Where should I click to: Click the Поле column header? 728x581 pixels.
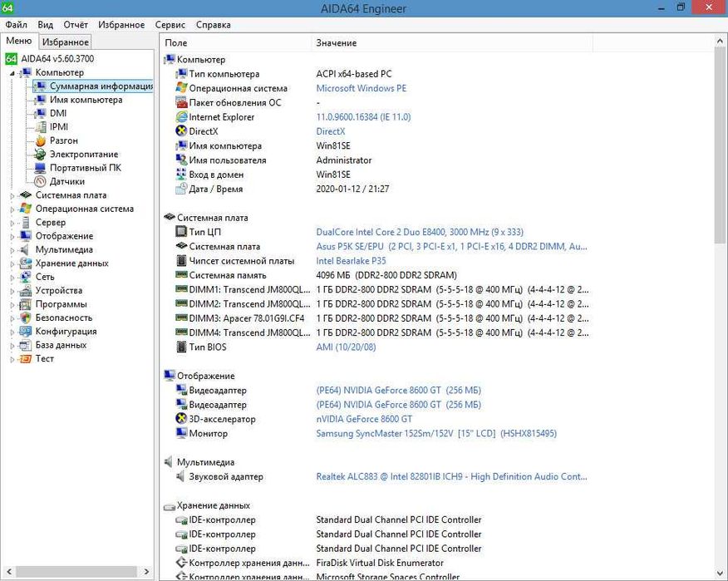point(236,42)
